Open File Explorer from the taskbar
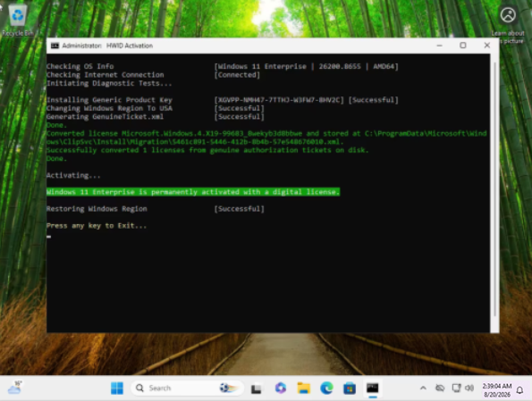This screenshot has height=401, width=532. pyautogui.click(x=304, y=388)
